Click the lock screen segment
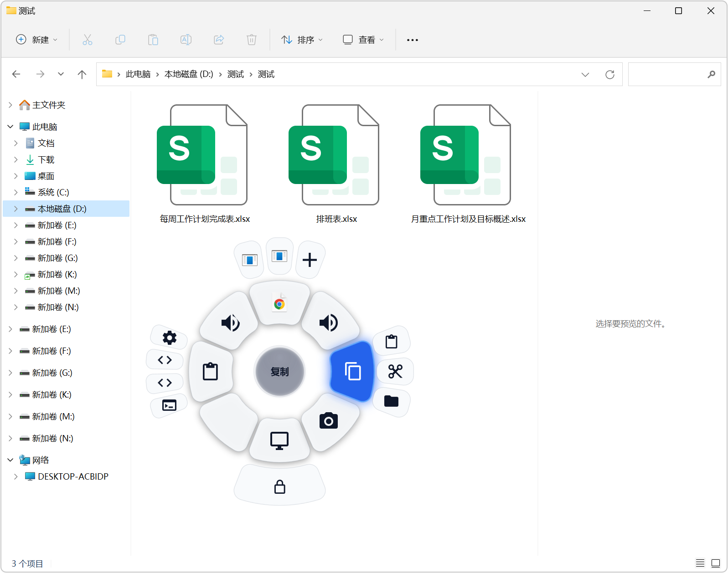Viewport: 728px width, 573px height. (279, 486)
